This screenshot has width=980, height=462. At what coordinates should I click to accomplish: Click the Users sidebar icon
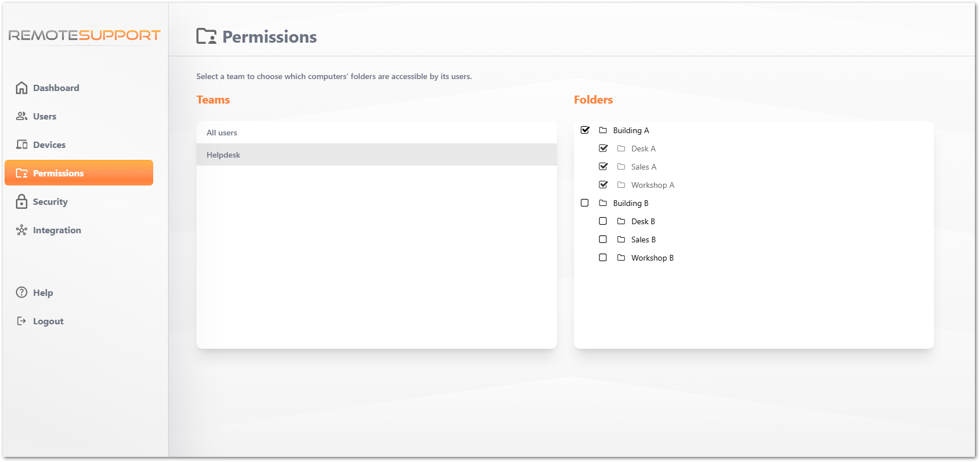coord(22,116)
